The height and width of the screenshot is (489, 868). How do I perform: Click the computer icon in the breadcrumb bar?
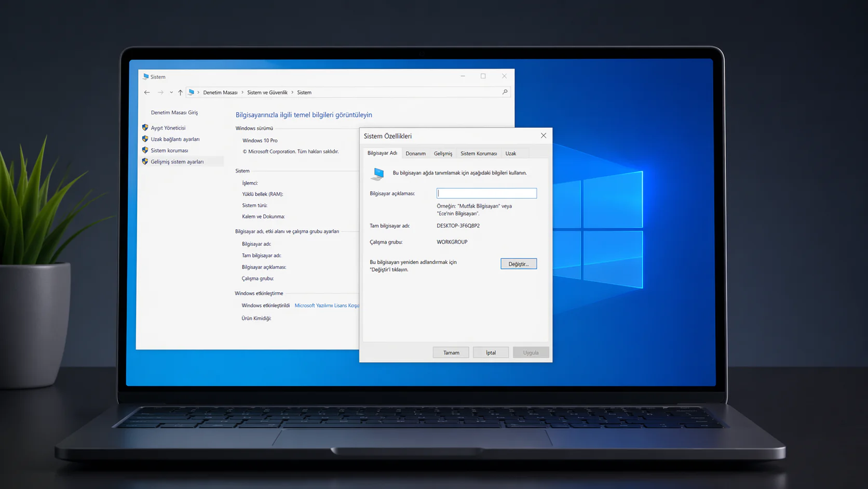click(x=192, y=91)
